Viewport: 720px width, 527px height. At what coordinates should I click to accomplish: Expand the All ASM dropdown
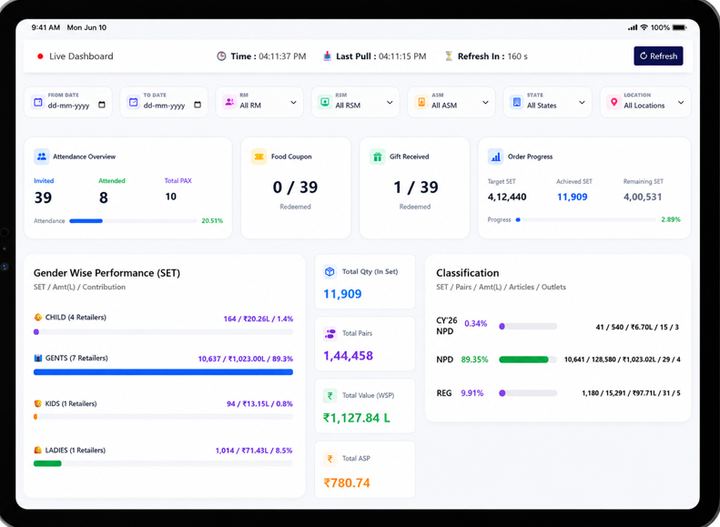451,102
